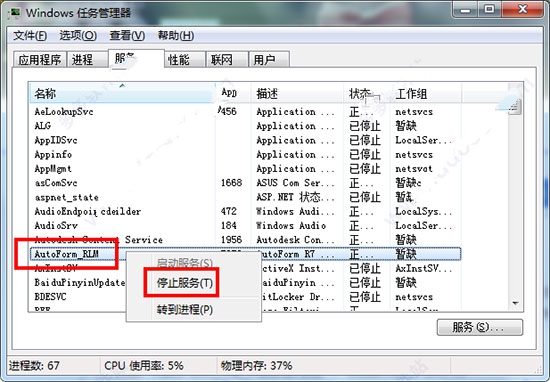This screenshot has height=382, width=550.
Task: Open the 选项(O) menu
Action: 78,35
